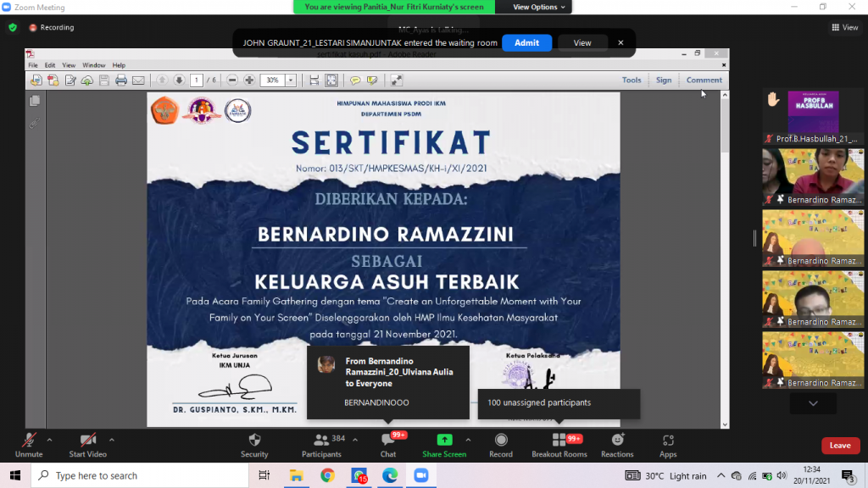The height and width of the screenshot is (488, 868).
Task: Leave the Zoom meeting
Action: (x=840, y=445)
